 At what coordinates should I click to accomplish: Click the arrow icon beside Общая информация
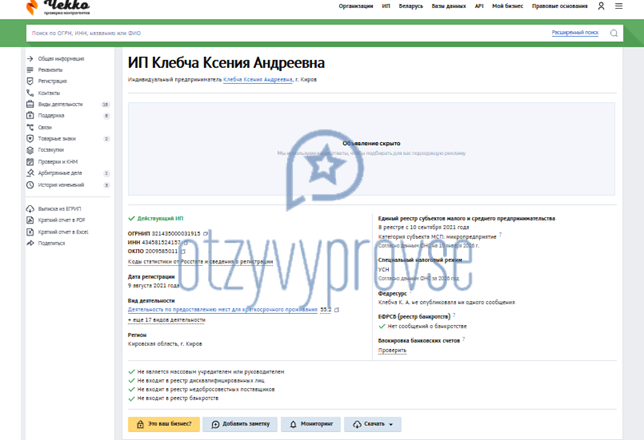coord(30,59)
